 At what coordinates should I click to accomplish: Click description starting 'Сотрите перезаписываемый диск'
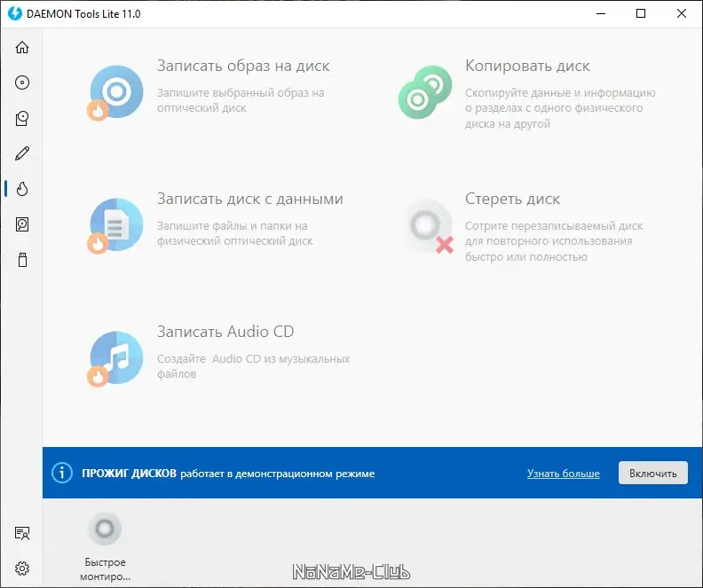click(554, 241)
